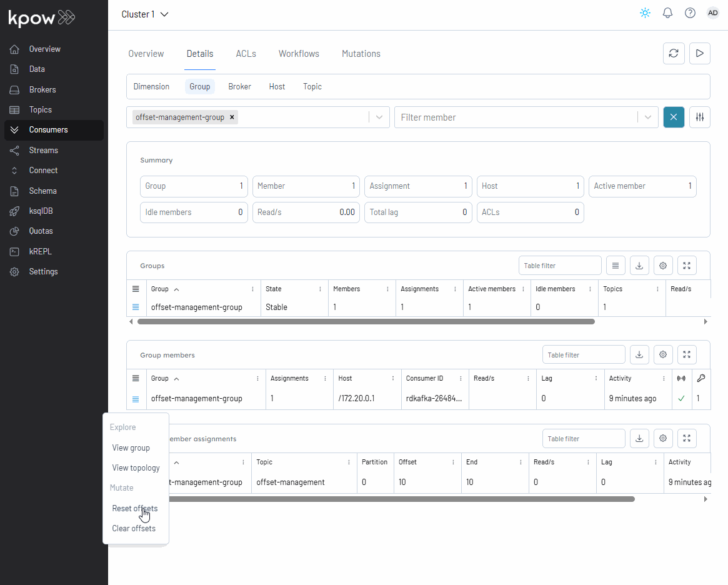728x585 pixels.
Task: Open the notifications bell
Action: [667, 13]
